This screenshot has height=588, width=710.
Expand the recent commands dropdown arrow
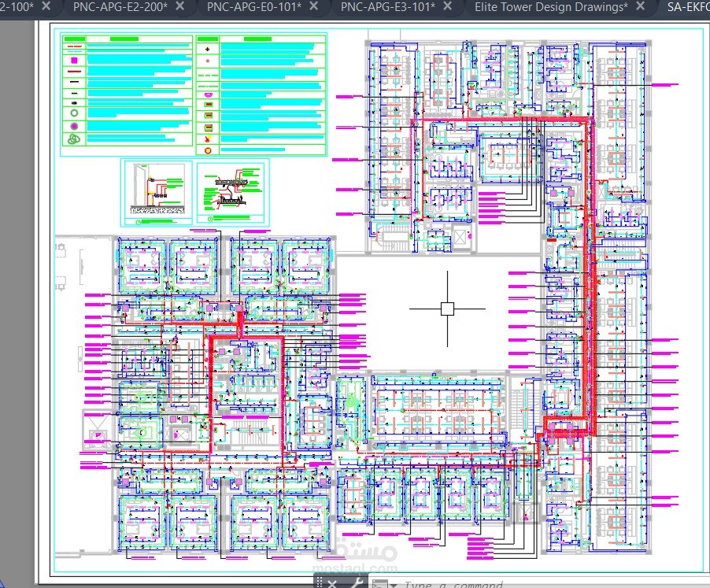[x=394, y=586]
